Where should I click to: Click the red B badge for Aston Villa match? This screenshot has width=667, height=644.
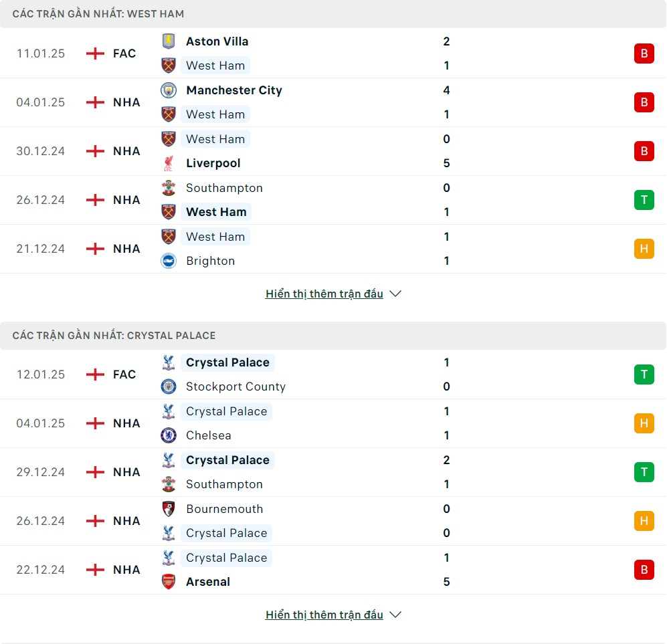(644, 53)
